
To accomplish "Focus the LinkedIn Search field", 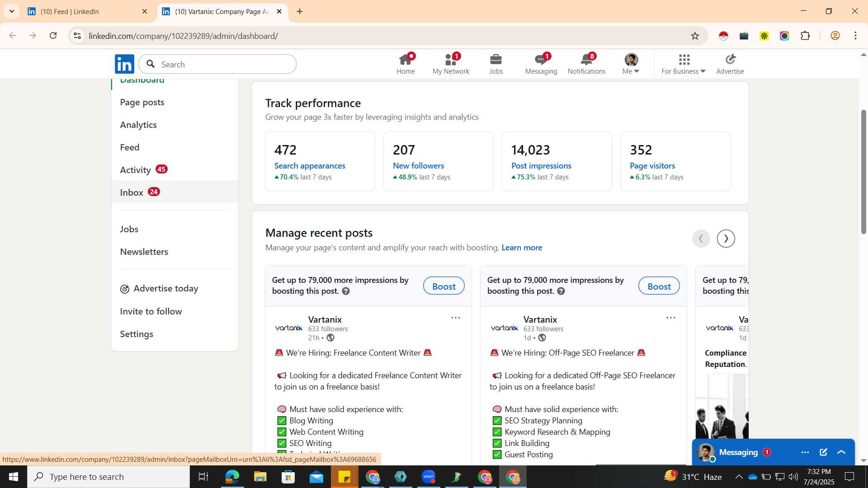I will (217, 64).
